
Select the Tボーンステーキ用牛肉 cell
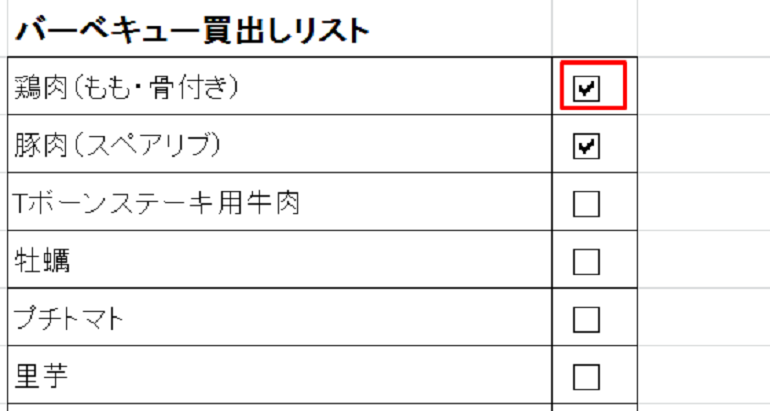pyautogui.click(x=280, y=204)
